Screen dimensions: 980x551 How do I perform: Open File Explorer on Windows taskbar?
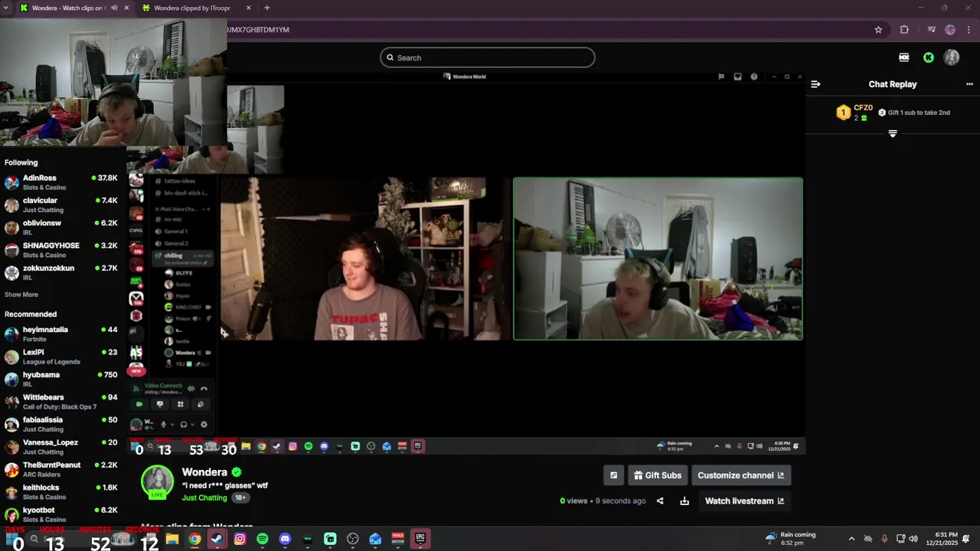(x=172, y=539)
